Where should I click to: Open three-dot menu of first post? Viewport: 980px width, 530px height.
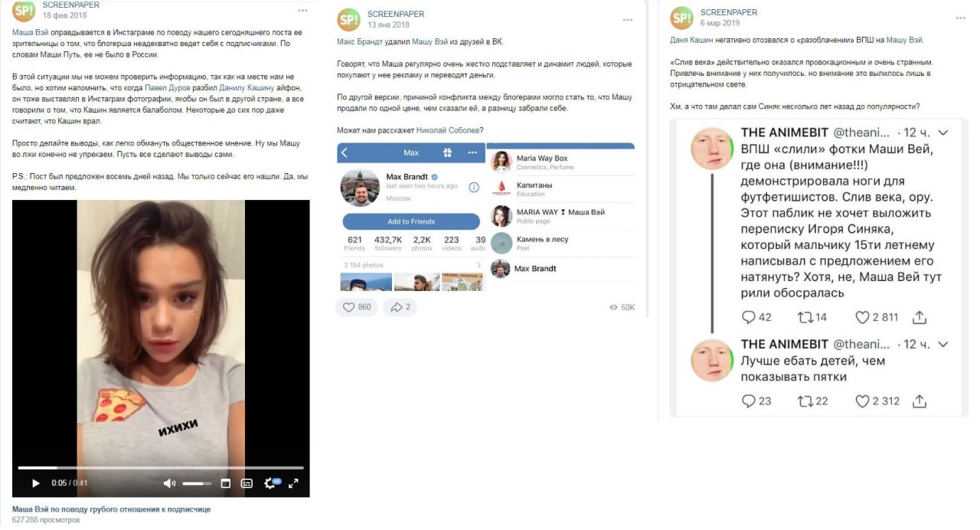tap(303, 11)
